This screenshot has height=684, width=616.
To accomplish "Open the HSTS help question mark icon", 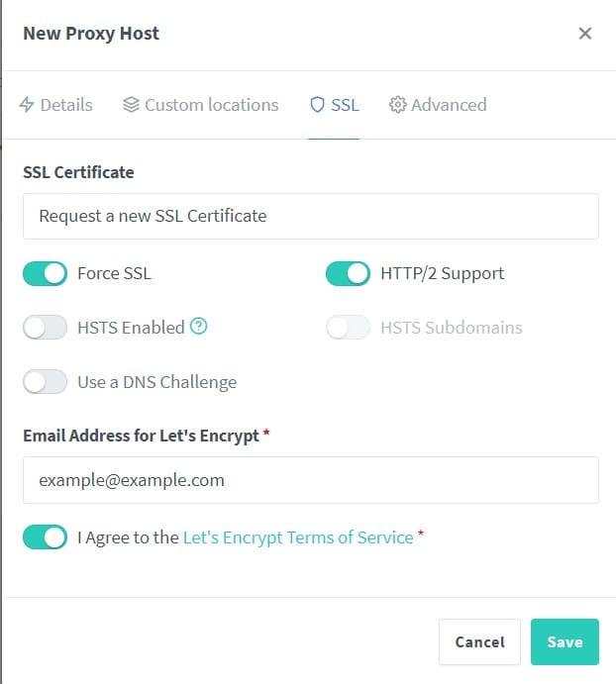I will [199, 327].
